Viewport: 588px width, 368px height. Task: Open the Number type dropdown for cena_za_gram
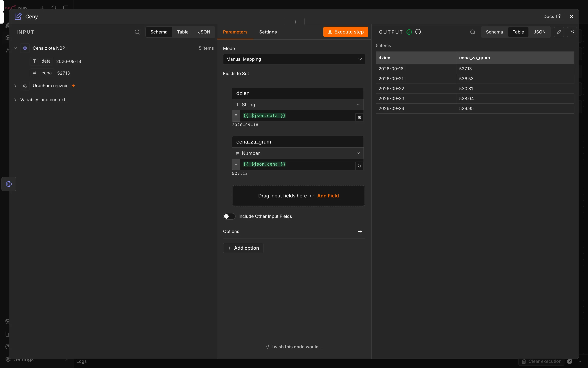pos(298,153)
